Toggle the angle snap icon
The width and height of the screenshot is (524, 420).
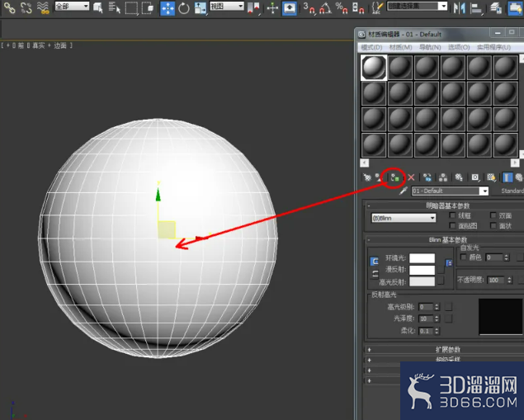[324, 8]
